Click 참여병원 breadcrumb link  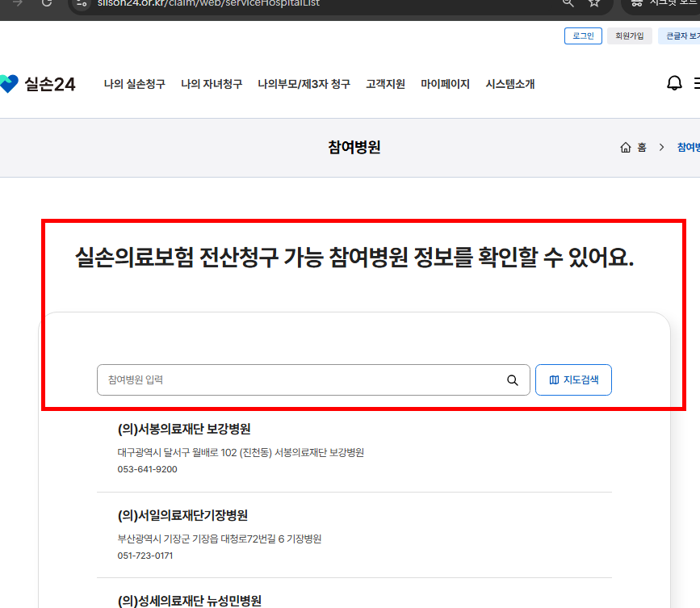689,147
